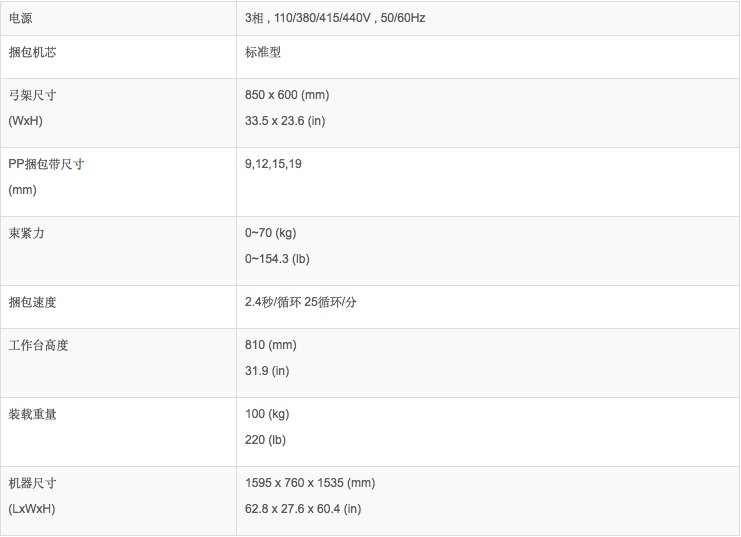Select the 100 (kg) load value

coord(268,414)
